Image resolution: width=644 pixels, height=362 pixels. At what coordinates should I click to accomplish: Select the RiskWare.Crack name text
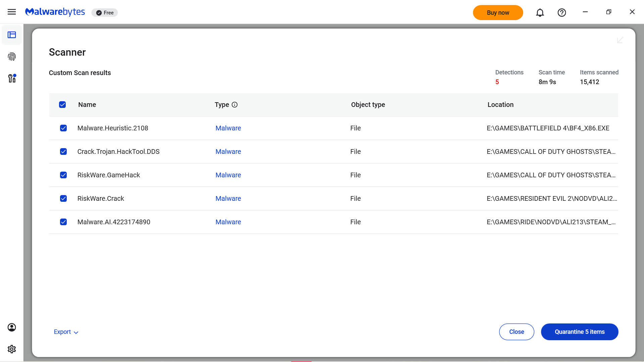(101, 198)
